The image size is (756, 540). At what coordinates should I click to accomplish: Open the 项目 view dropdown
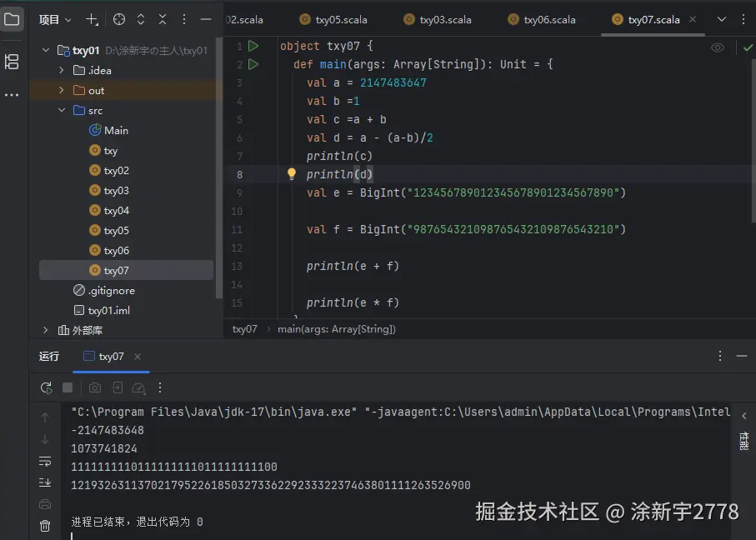coord(55,20)
